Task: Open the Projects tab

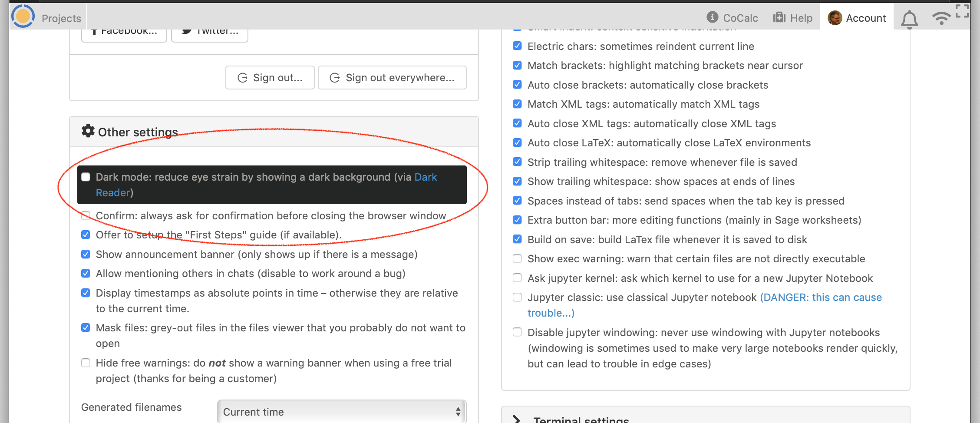Action: point(61,18)
